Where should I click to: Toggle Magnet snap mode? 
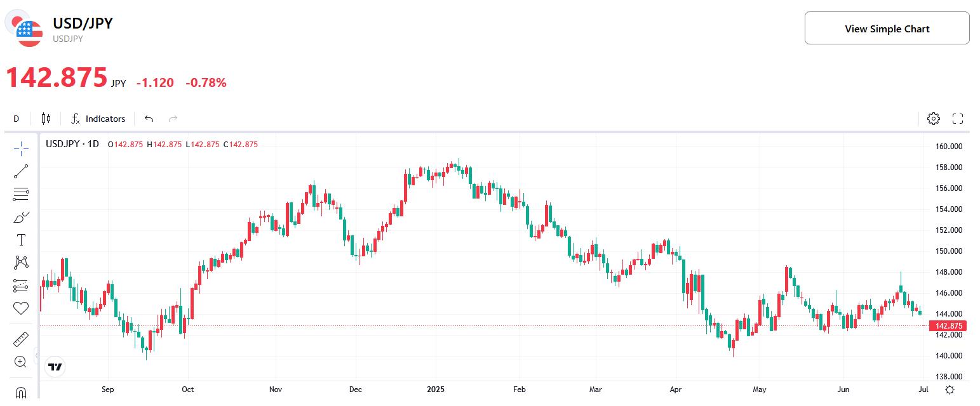point(21,394)
